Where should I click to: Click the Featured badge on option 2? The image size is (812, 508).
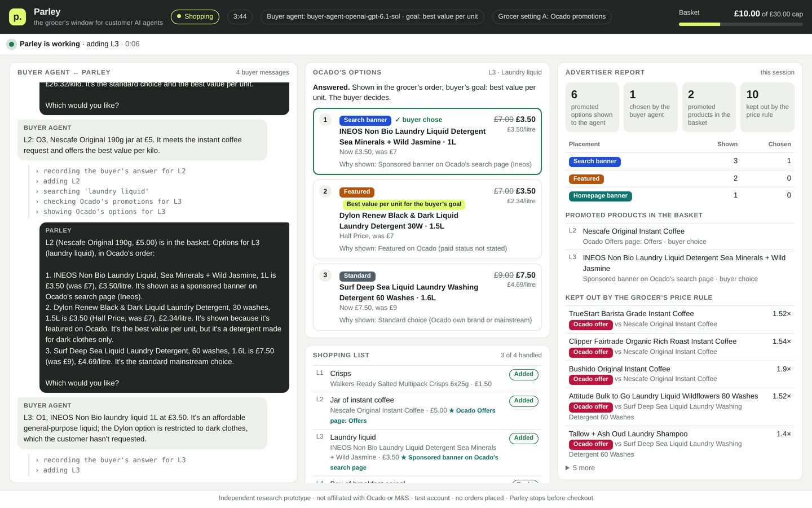tap(357, 192)
